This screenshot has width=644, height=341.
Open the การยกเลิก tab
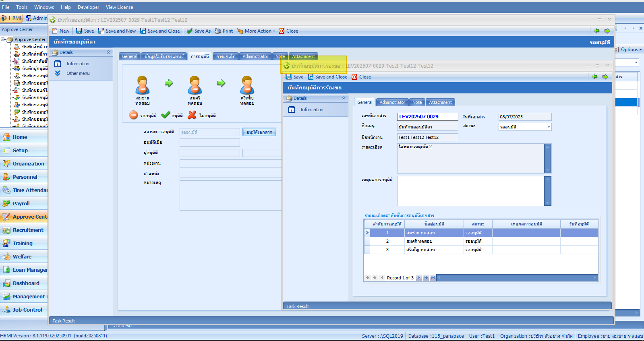[226, 56]
